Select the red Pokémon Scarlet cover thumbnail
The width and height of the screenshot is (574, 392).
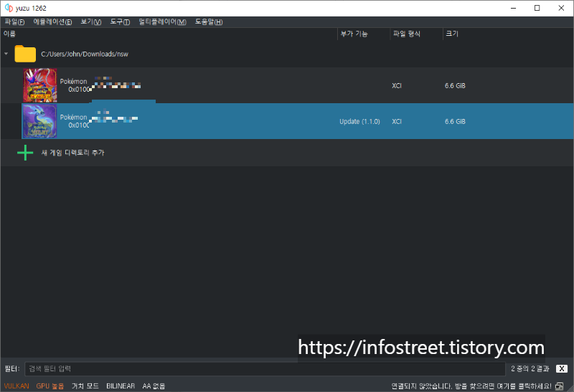[x=40, y=85]
